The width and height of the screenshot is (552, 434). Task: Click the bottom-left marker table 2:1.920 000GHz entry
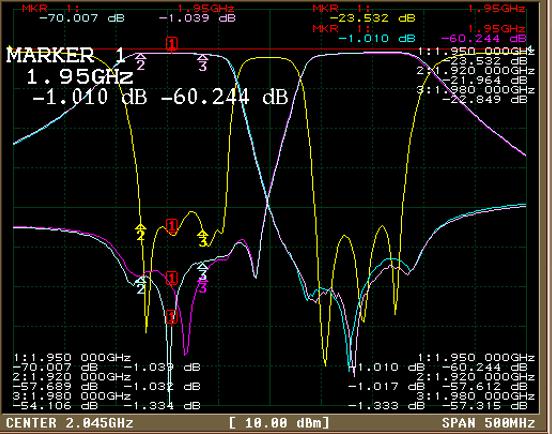point(72,377)
